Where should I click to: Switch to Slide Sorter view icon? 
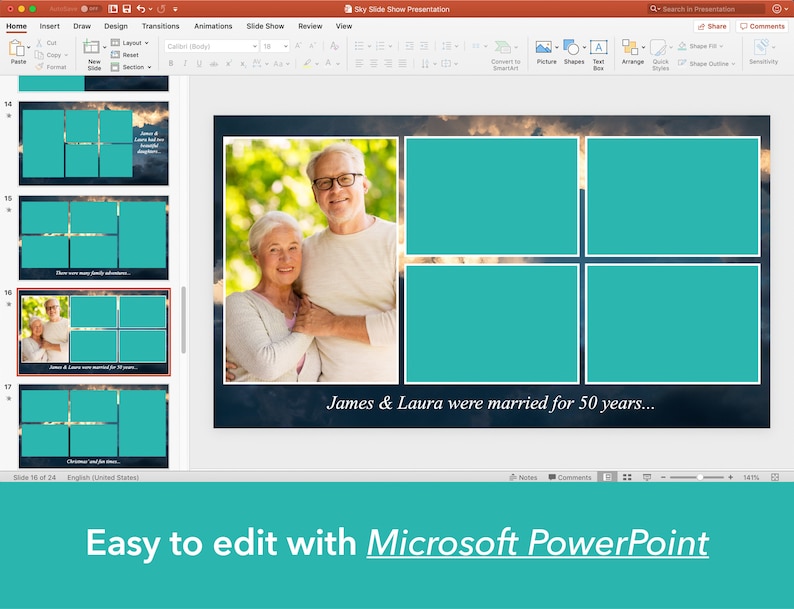click(627, 477)
